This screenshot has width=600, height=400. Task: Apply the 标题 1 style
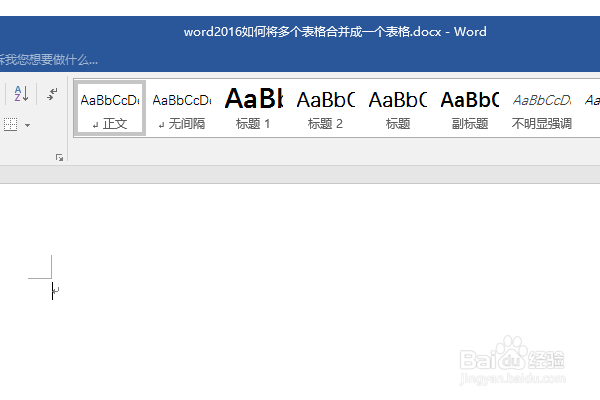coord(253,108)
